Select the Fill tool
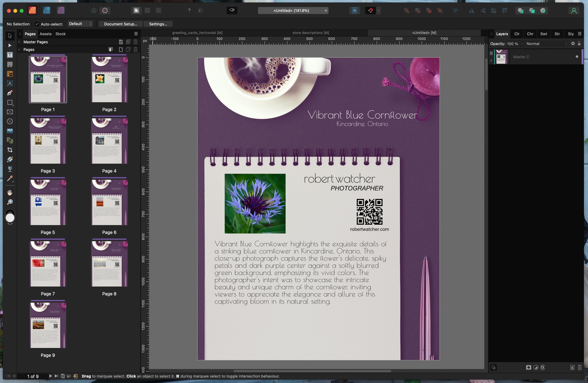This screenshot has height=383, width=588. (x=10, y=159)
